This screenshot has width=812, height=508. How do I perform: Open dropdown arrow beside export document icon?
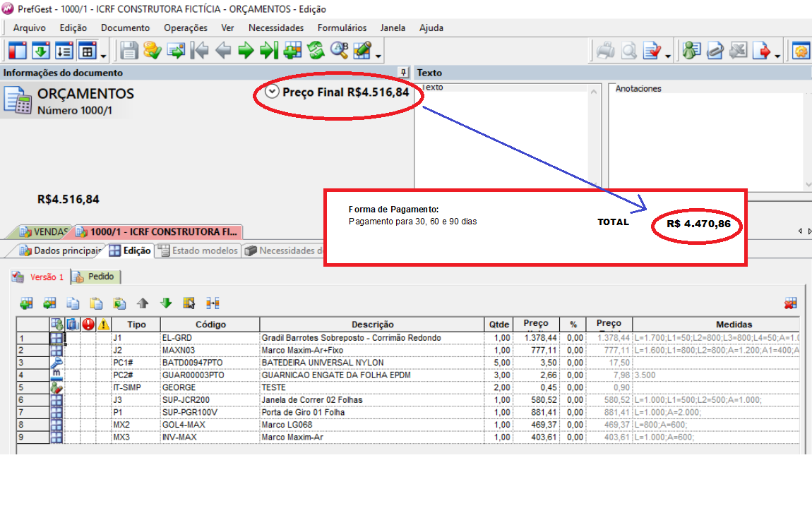tap(777, 55)
